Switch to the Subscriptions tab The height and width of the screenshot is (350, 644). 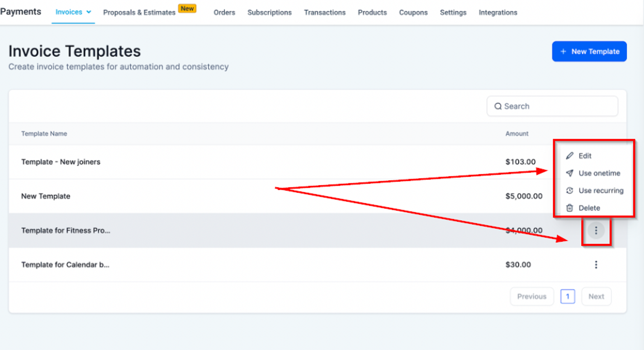[x=270, y=13]
